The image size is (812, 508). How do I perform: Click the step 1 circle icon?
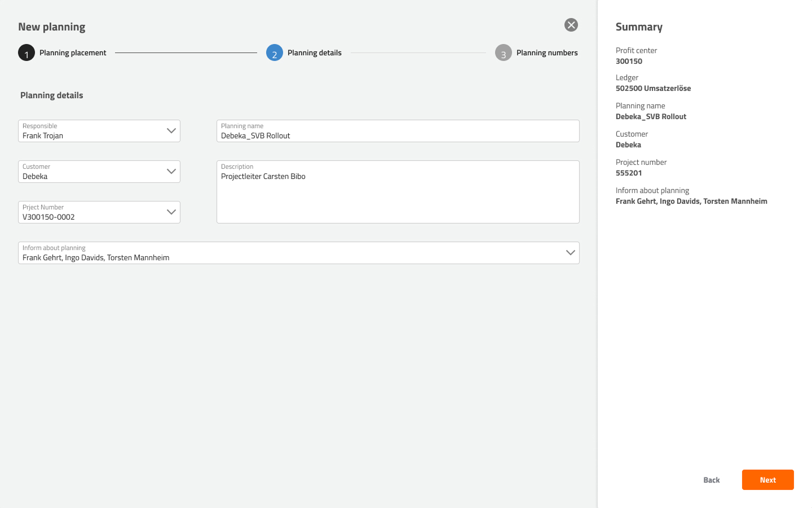(27, 53)
